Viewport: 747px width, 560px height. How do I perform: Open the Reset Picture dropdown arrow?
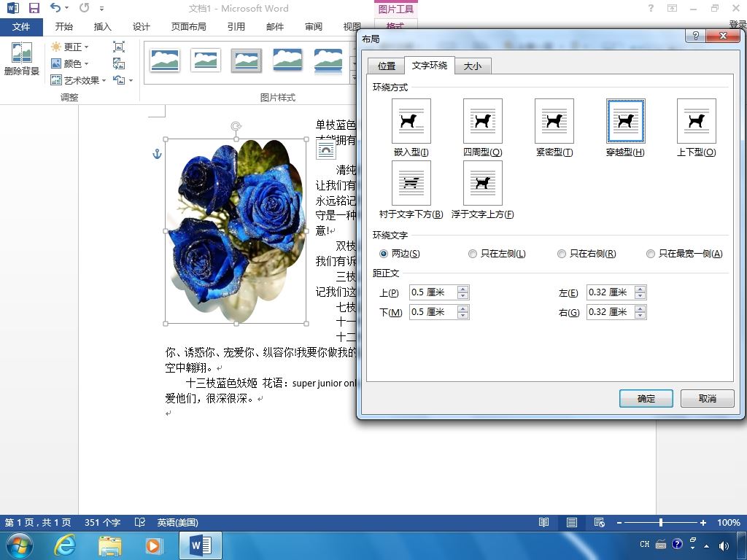pos(131,80)
